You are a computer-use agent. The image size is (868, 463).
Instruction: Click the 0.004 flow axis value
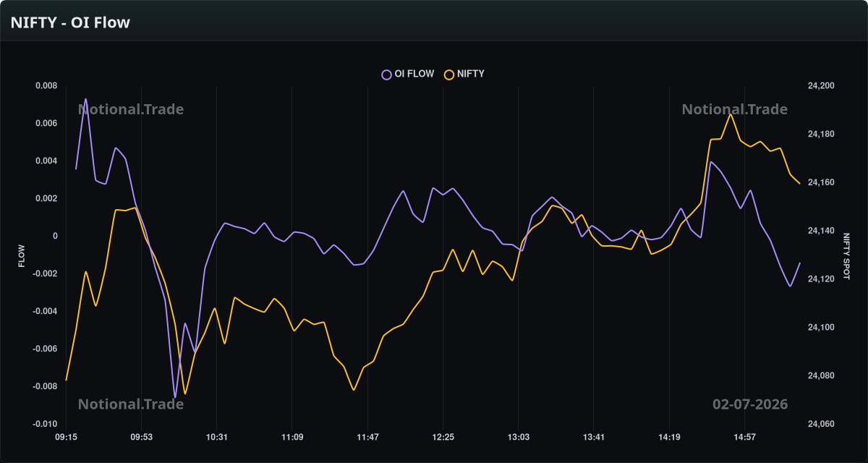(47, 161)
